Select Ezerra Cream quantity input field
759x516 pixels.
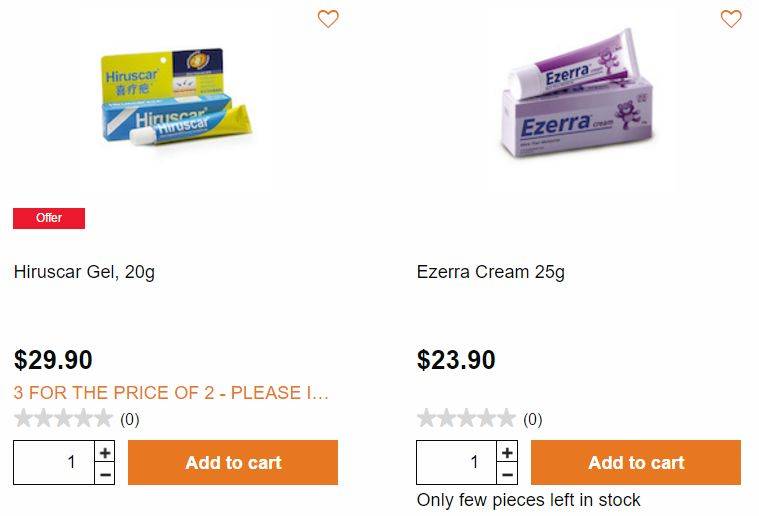point(456,462)
